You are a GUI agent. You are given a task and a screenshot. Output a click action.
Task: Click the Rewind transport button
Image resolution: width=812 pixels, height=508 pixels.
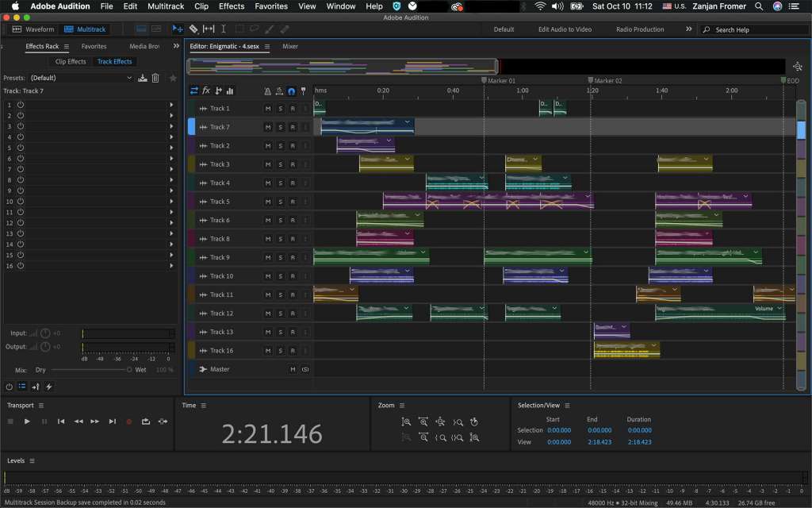point(79,421)
